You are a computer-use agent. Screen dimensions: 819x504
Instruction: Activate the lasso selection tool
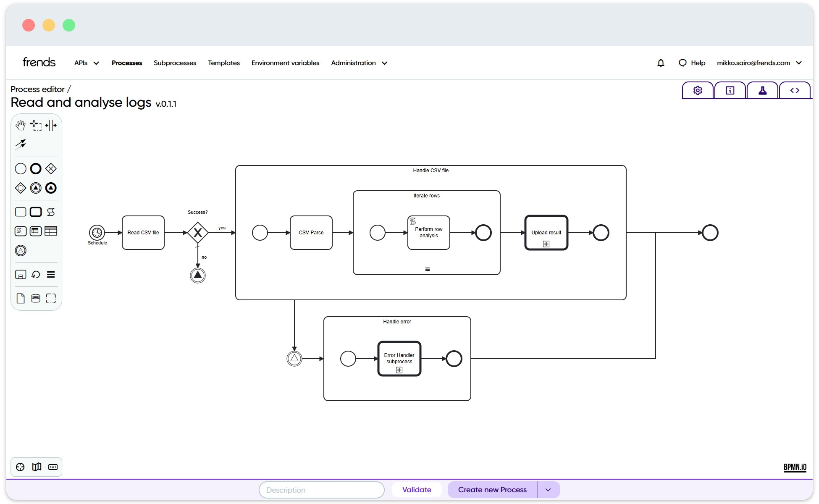click(x=35, y=125)
